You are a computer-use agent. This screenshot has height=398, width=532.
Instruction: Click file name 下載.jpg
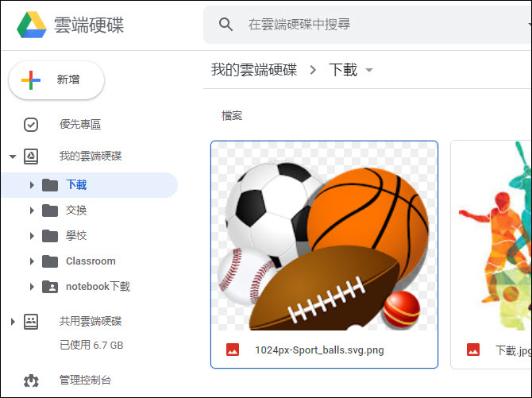(x=513, y=350)
